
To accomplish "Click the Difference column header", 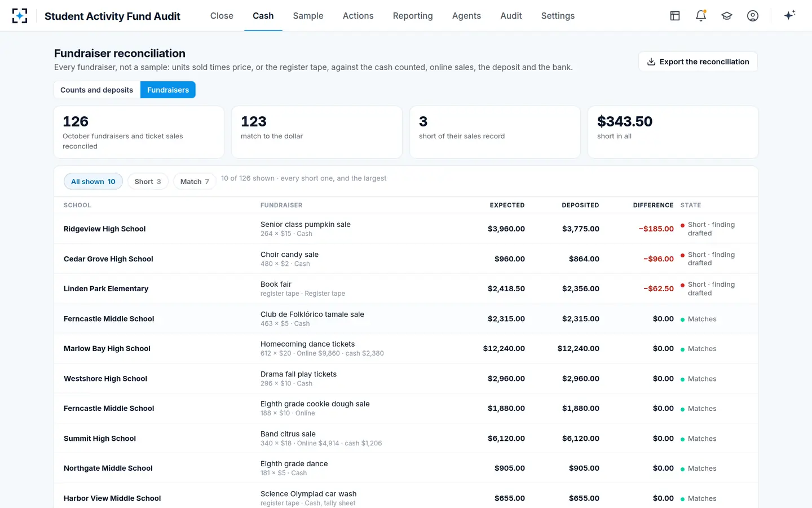I will click(x=653, y=205).
